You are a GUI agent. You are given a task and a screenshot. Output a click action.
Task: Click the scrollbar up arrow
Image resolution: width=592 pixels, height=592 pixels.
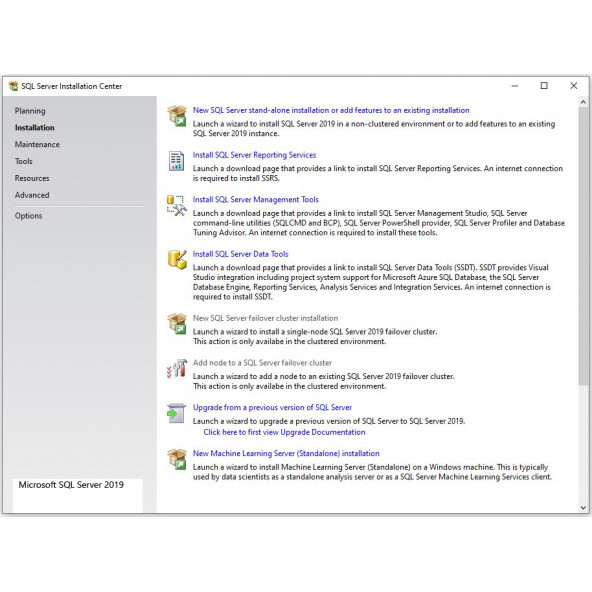(x=583, y=102)
